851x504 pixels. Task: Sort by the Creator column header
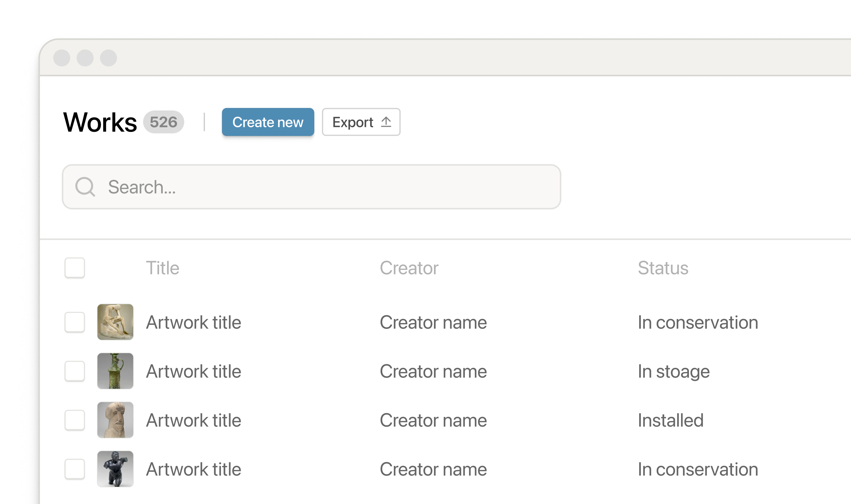pos(409,268)
